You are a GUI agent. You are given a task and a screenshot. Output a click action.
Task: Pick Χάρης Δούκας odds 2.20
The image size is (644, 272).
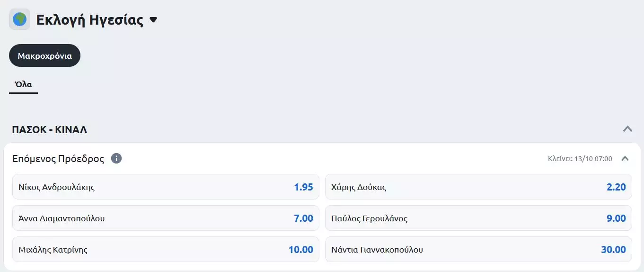tap(478, 187)
